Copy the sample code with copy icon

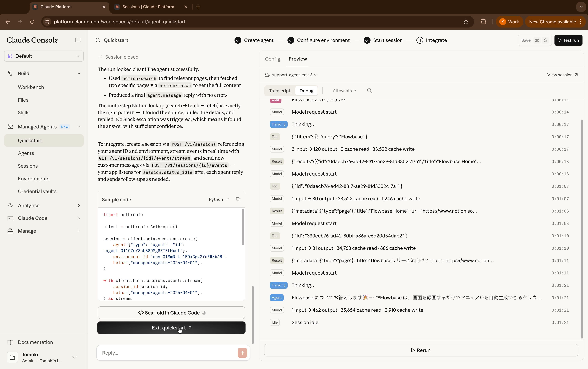pyautogui.click(x=238, y=199)
